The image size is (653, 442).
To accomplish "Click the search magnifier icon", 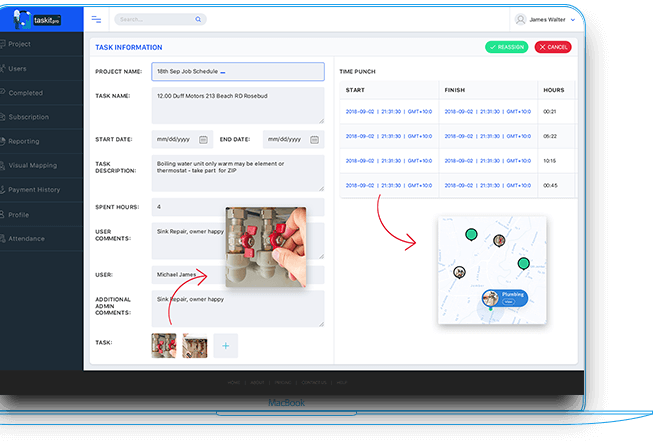I will coord(198,19).
